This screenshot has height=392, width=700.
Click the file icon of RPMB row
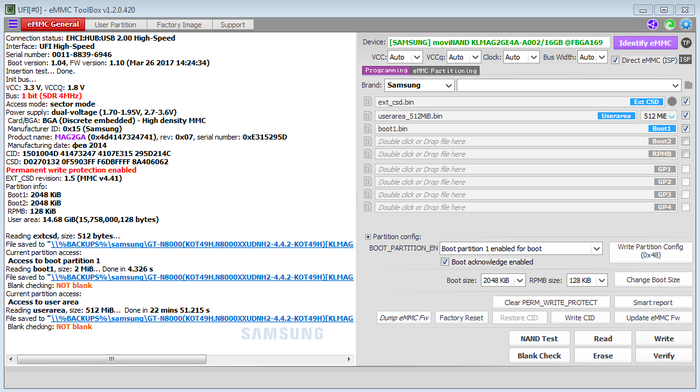coord(368,154)
